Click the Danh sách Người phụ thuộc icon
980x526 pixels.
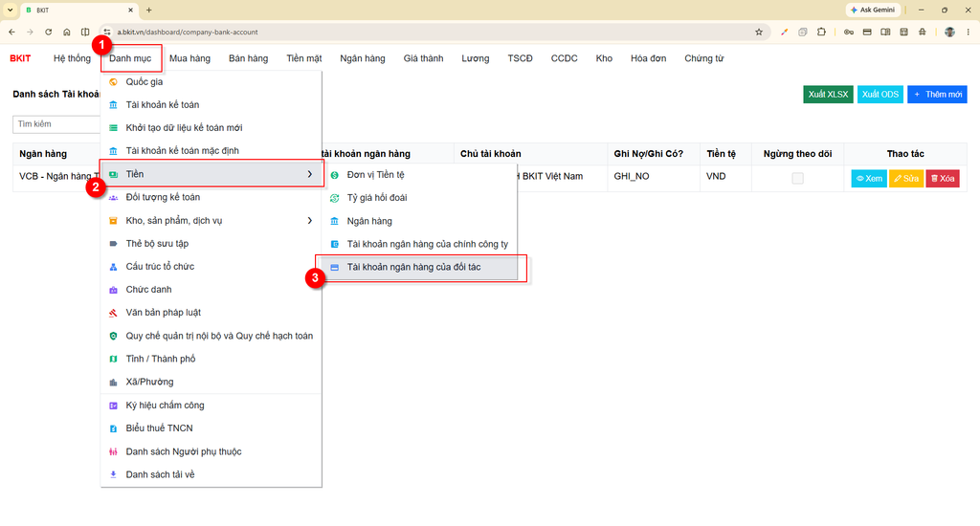click(113, 451)
